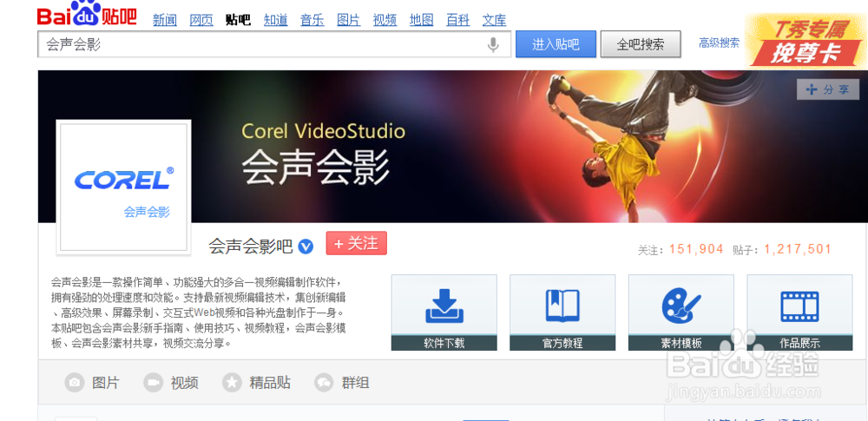Open the 新闻 link in top navigation
Screen dimensions: 868x421
coord(165,21)
